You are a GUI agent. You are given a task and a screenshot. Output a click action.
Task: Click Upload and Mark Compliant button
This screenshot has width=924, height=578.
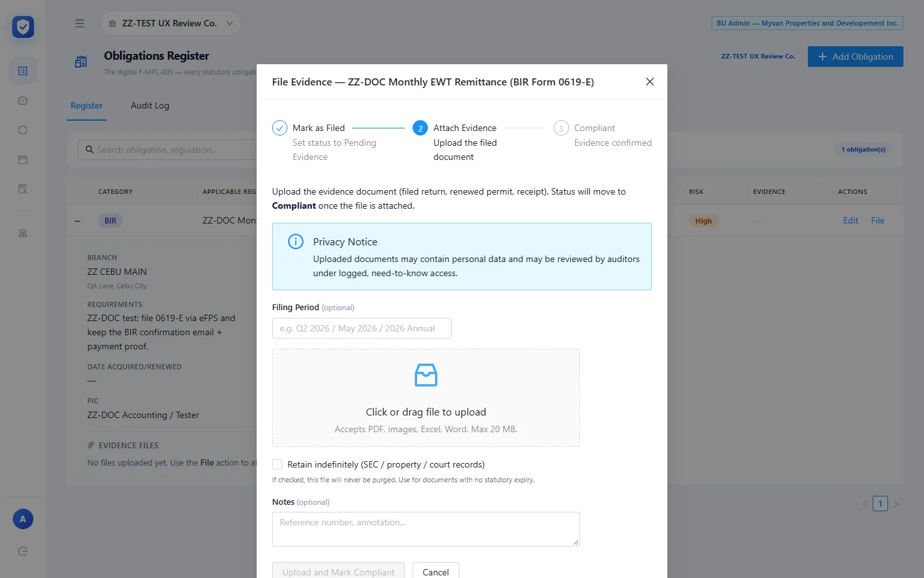pyautogui.click(x=338, y=572)
